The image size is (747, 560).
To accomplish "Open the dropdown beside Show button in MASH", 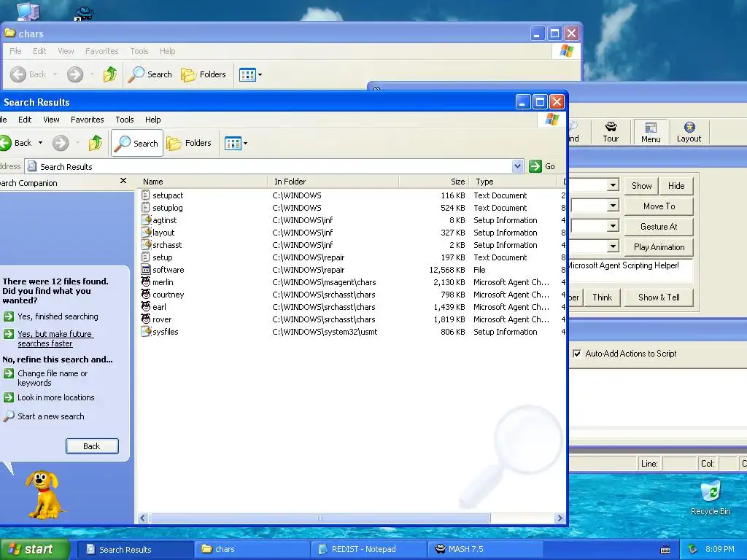I will pyautogui.click(x=613, y=185).
